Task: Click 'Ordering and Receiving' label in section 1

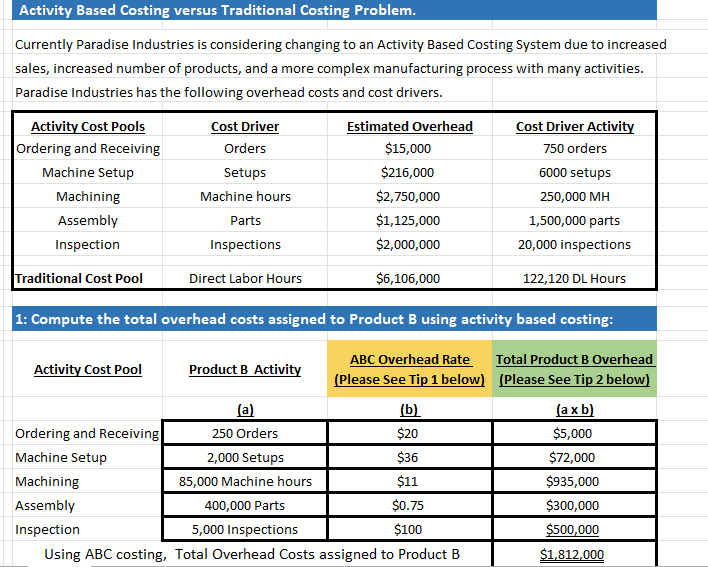Action: click(87, 433)
